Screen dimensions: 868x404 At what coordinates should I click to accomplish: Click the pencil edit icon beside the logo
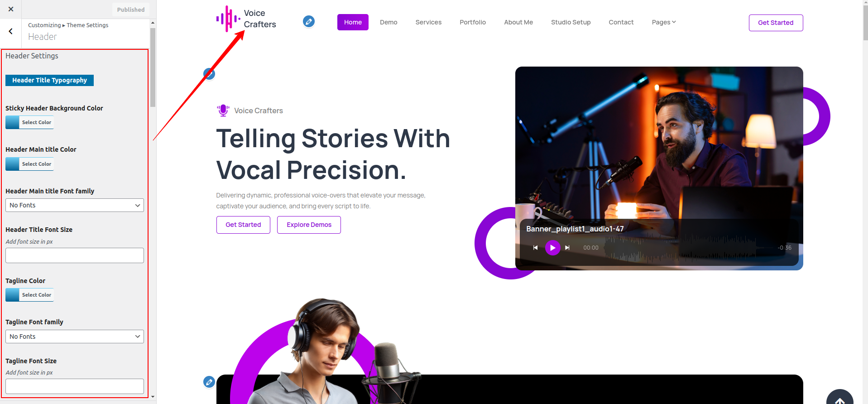309,21
